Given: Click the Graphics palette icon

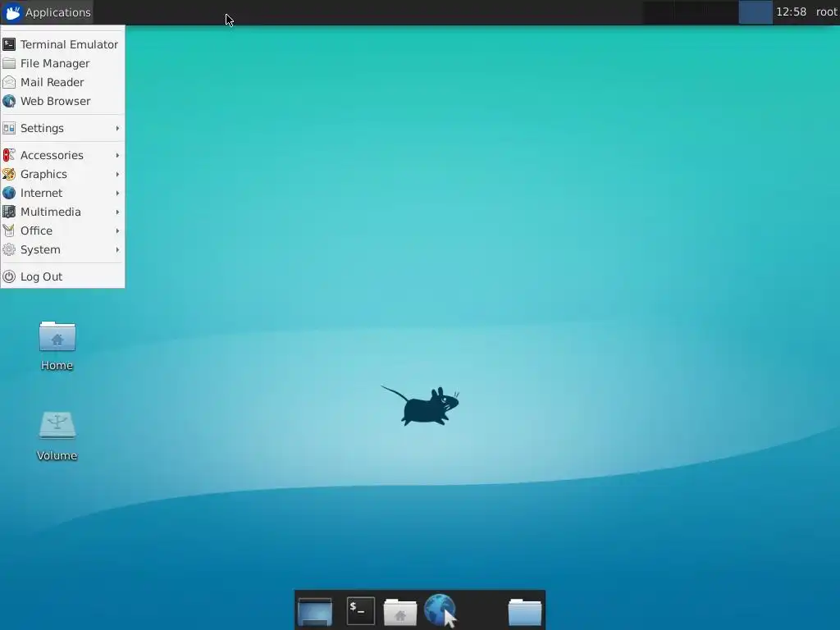Looking at the screenshot, I should [x=9, y=174].
